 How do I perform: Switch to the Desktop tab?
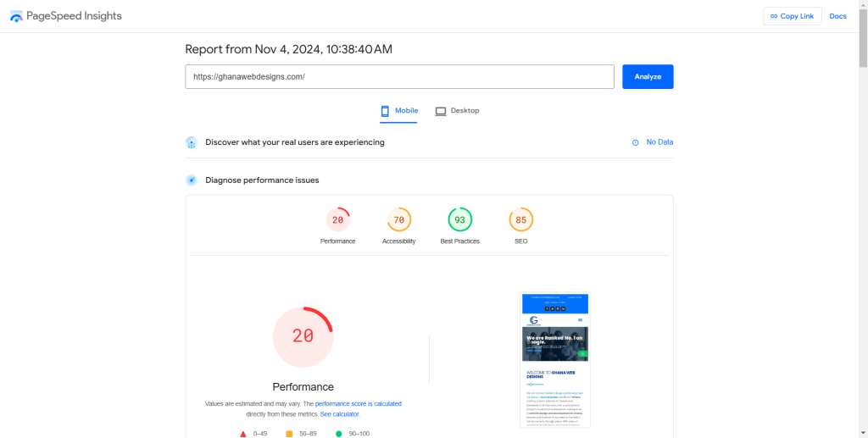pos(457,111)
